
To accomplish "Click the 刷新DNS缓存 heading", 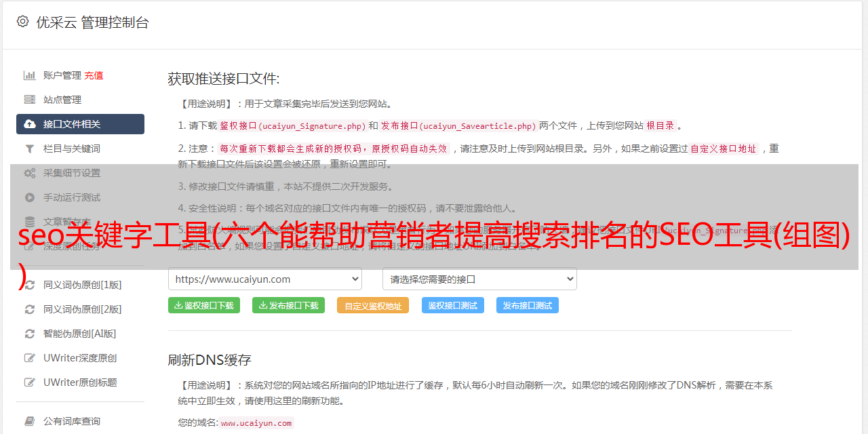I will [x=210, y=359].
